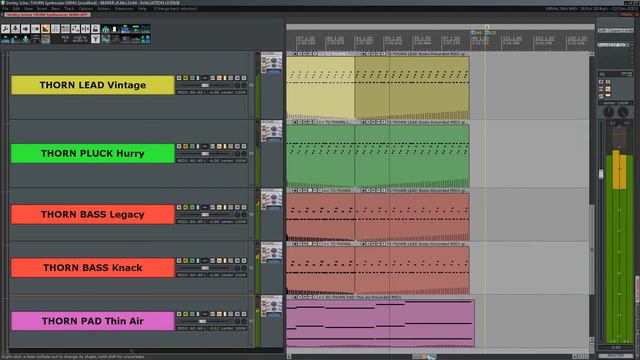
Task: Click the first record-arm button on THORN PLUCK Hurry
Action: coord(179,147)
